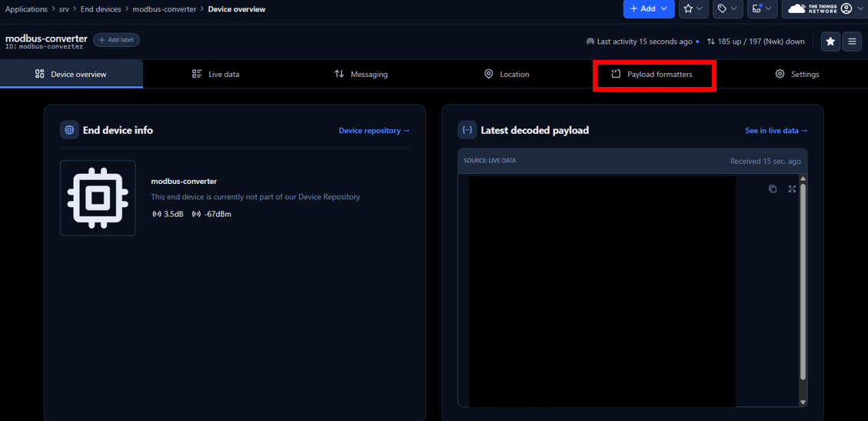Screen dimensions: 868x421
Task: Click the payload scrollbar up arrow
Action: pos(803,179)
